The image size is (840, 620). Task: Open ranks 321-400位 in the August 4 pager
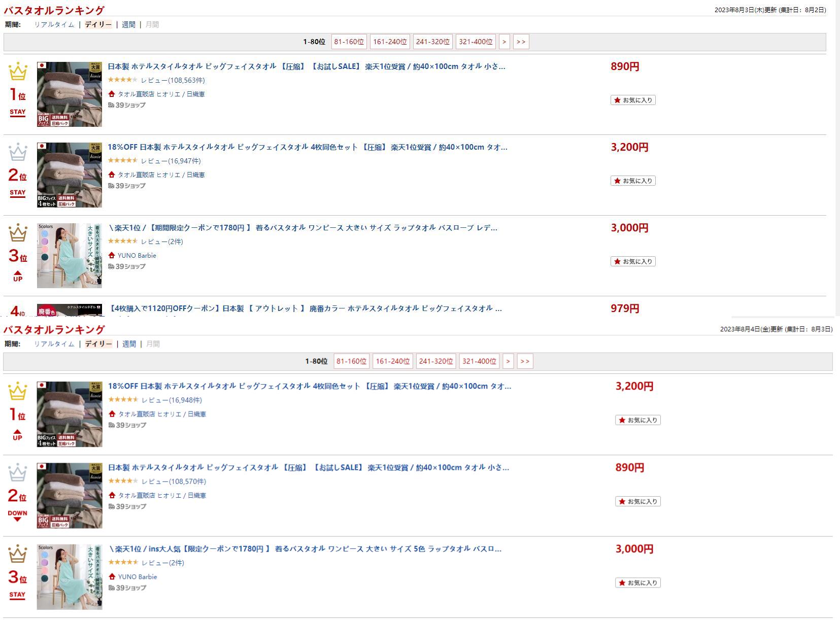click(x=479, y=361)
